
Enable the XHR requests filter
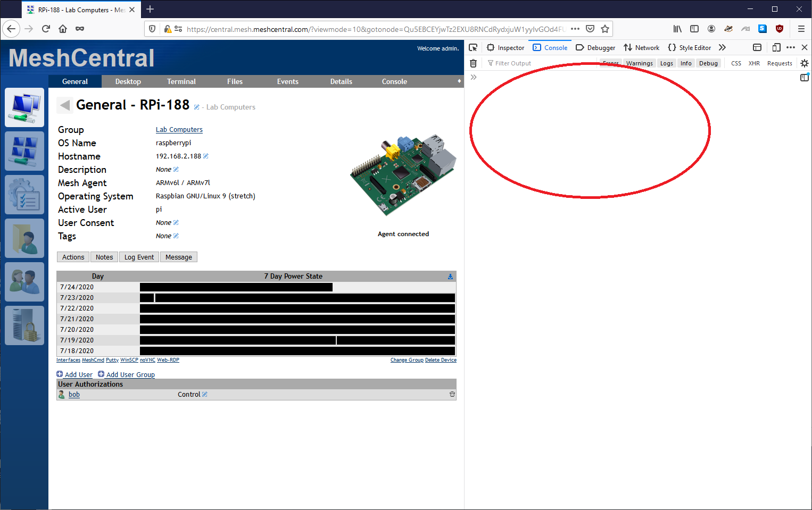click(754, 63)
